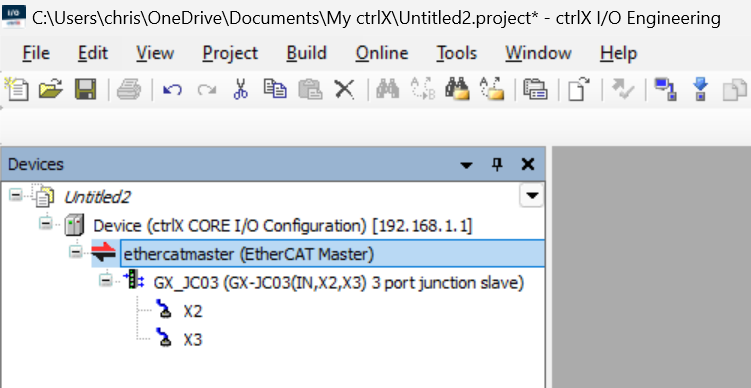Click the ctrlX I/O application title icon

tap(14, 17)
